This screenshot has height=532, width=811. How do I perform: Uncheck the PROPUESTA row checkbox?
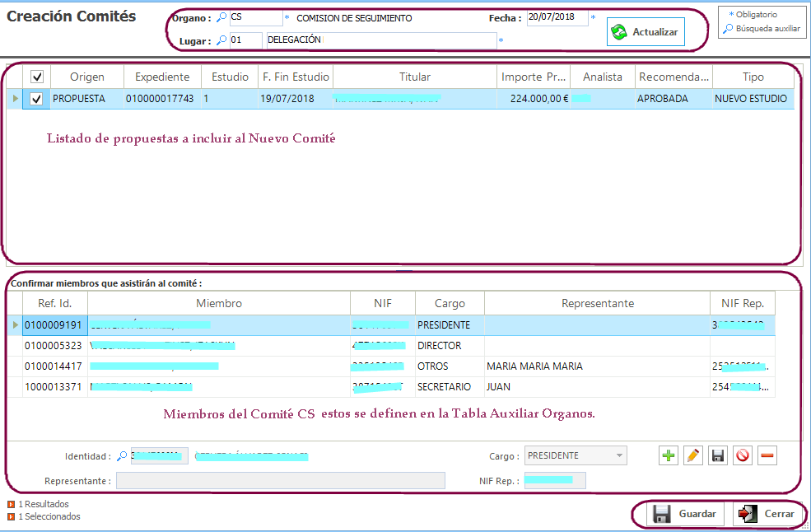pos(36,98)
